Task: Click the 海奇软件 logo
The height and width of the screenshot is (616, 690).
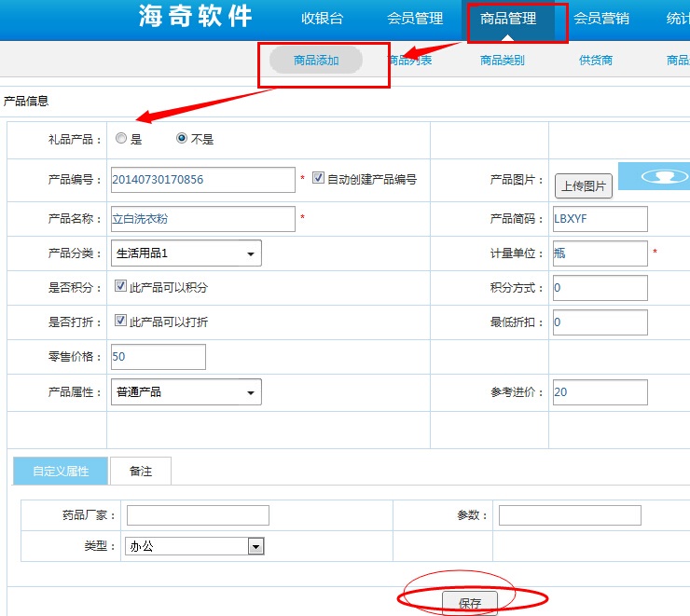Action: [x=196, y=18]
